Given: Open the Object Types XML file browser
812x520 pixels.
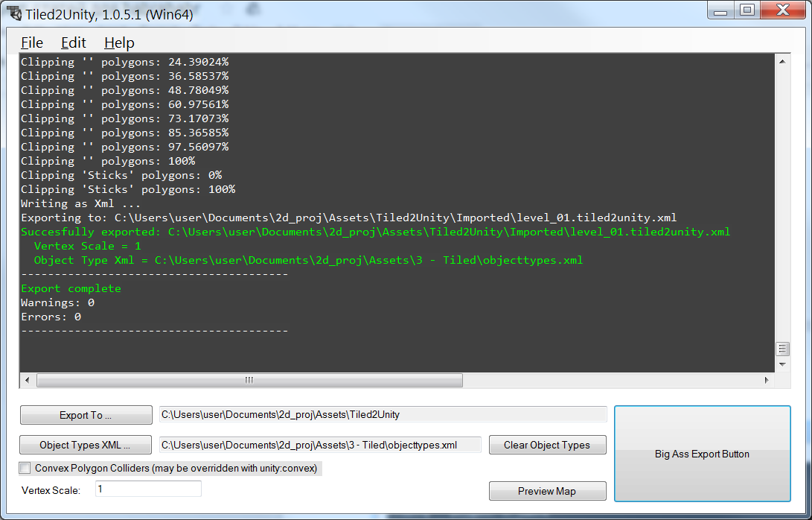Looking at the screenshot, I should coord(85,445).
